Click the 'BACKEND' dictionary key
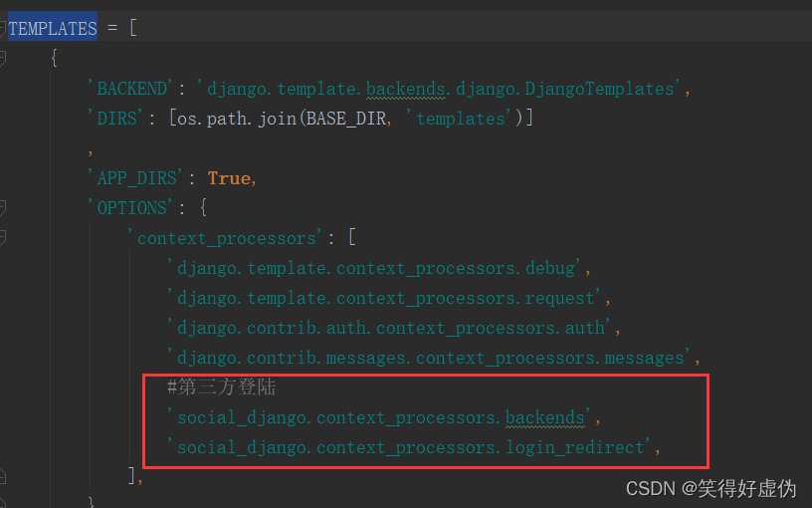This screenshot has height=508, width=812. click(x=129, y=88)
